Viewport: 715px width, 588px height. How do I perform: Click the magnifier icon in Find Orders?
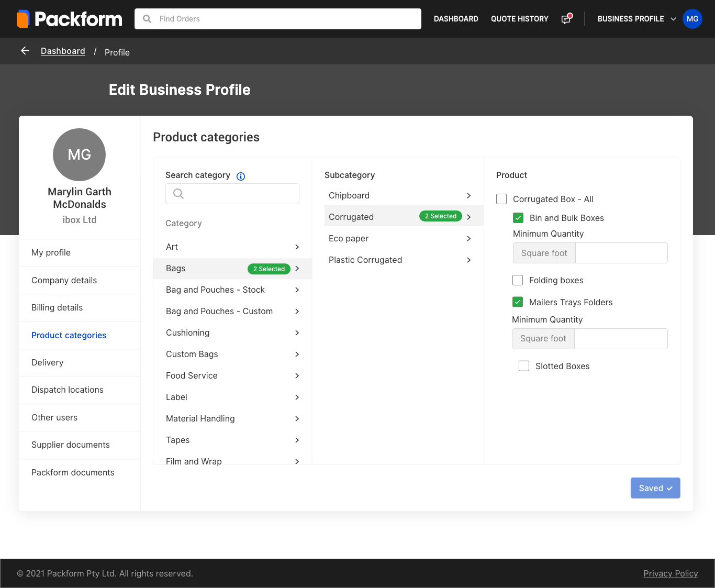coord(148,19)
